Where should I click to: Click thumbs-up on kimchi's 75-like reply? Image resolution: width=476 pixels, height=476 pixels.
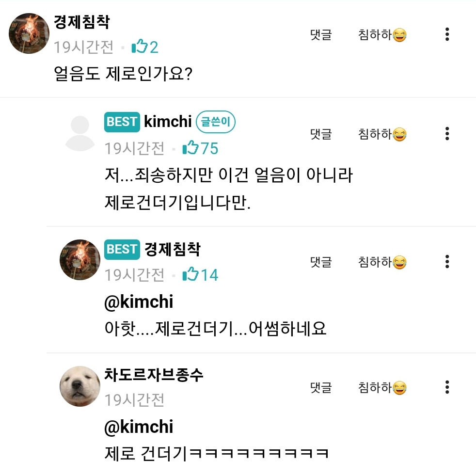tap(191, 148)
